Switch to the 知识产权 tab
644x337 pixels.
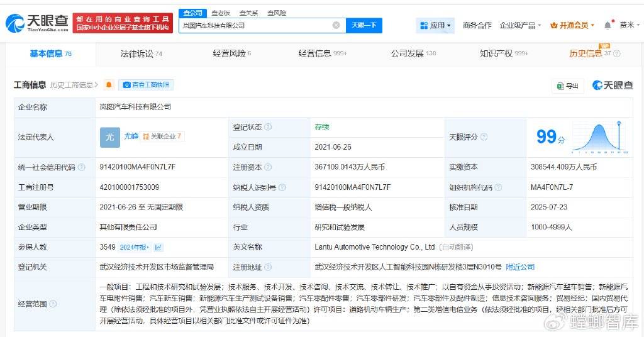[x=504, y=54]
